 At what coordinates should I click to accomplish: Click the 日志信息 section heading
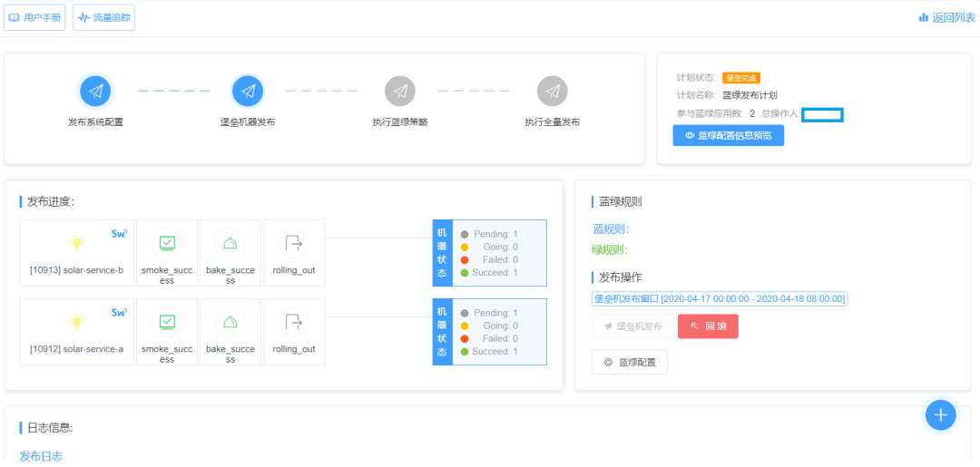(50, 428)
